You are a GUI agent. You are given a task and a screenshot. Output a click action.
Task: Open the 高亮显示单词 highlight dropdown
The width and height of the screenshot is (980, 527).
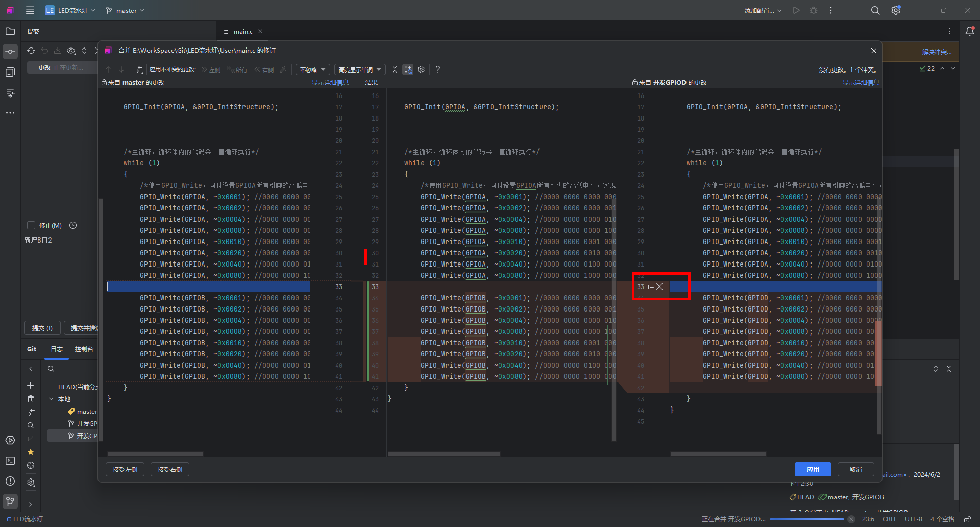point(360,69)
